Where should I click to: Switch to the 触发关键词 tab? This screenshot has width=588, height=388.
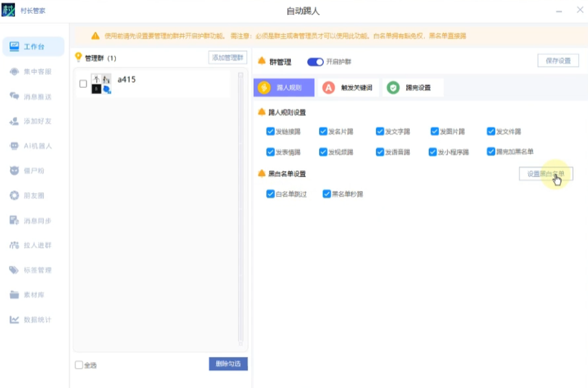pos(349,88)
